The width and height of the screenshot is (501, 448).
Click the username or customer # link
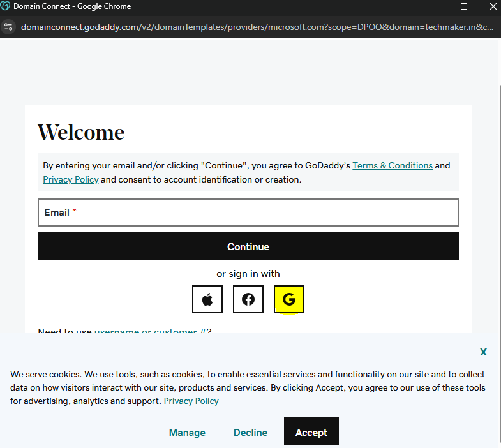[x=149, y=331]
